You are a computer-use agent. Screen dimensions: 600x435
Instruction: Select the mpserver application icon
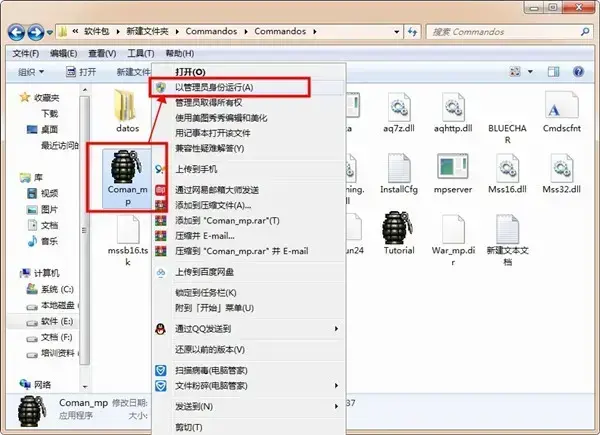coord(453,166)
